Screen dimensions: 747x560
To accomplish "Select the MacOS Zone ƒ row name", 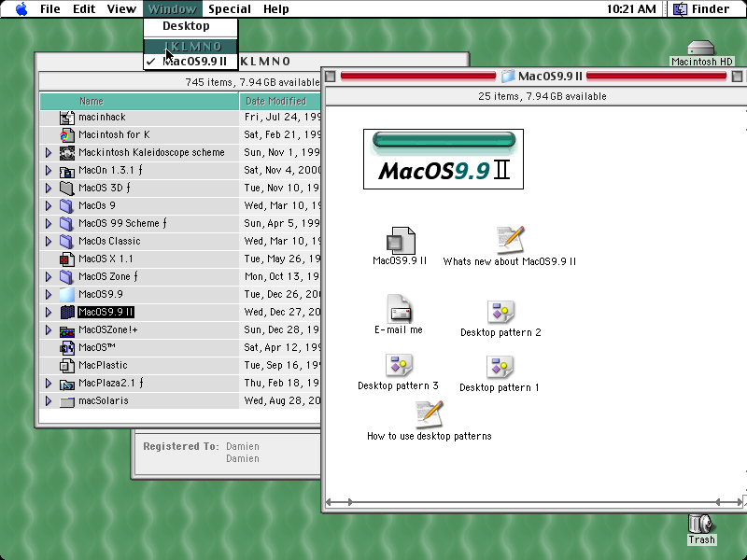I will pos(108,276).
